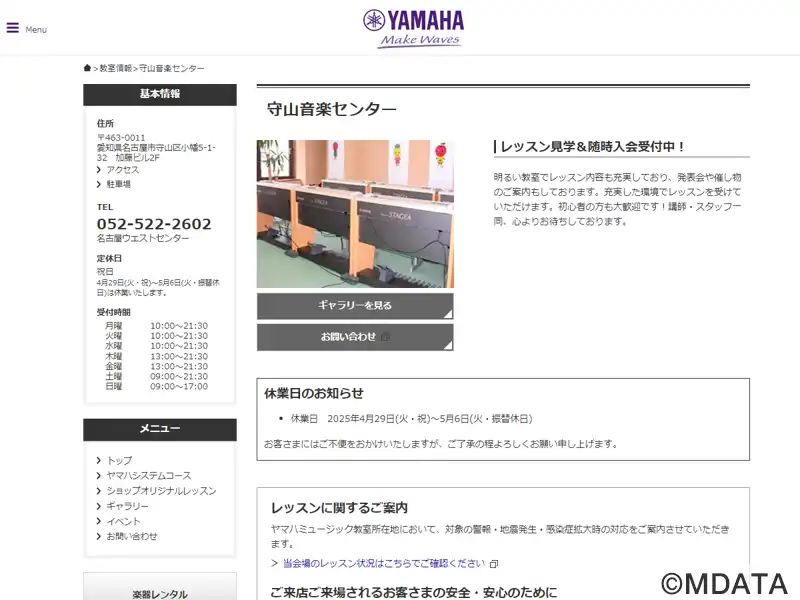800x600 pixels.
Task: Open ヤマハシステムコース in sidebar menu
Action: [148, 476]
